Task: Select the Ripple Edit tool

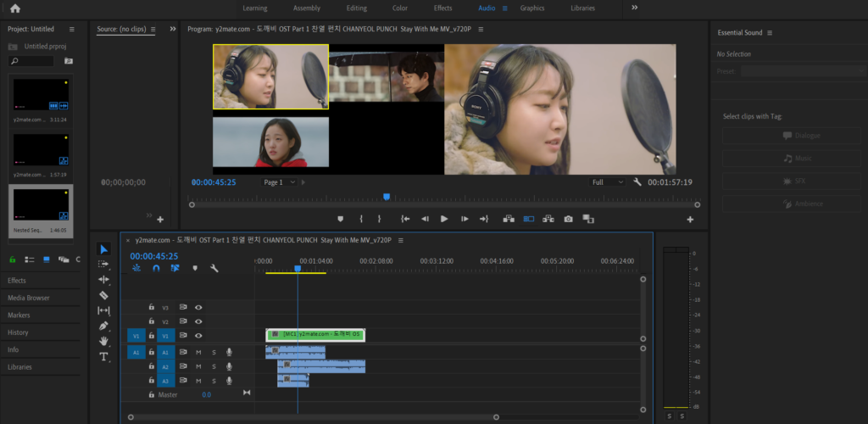Action: [103, 280]
